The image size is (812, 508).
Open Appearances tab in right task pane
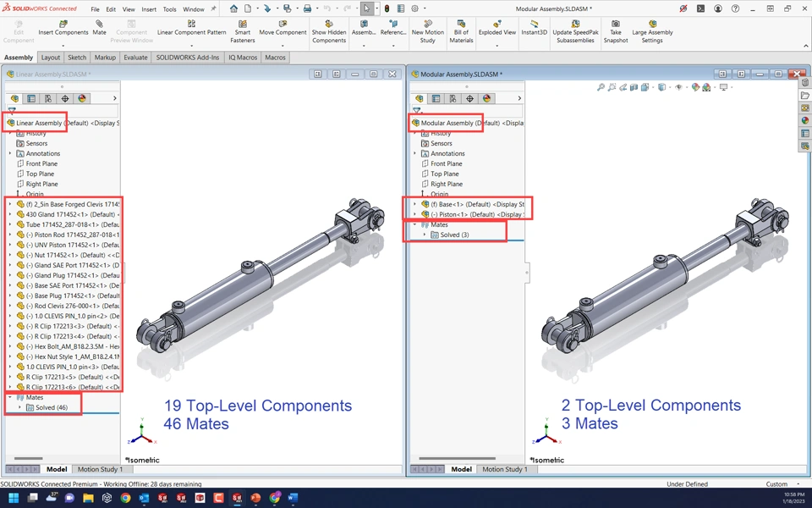coord(804,120)
